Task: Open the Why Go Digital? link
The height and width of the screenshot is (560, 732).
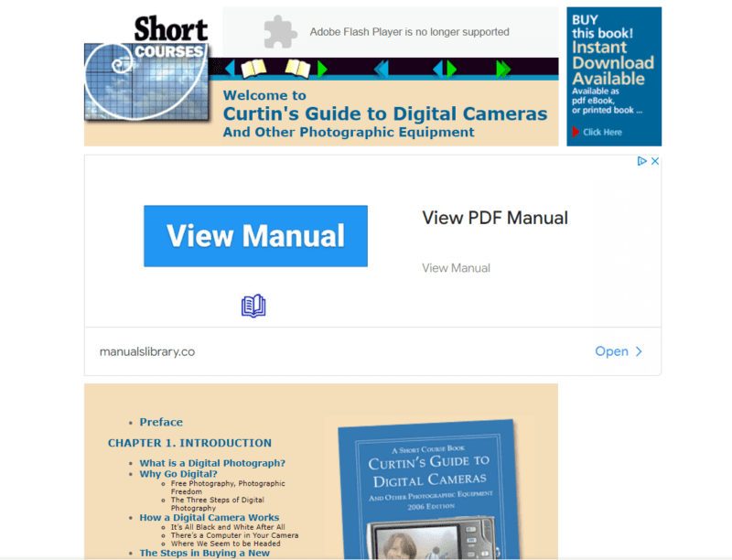Action: pyautogui.click(x=178, y=474)
